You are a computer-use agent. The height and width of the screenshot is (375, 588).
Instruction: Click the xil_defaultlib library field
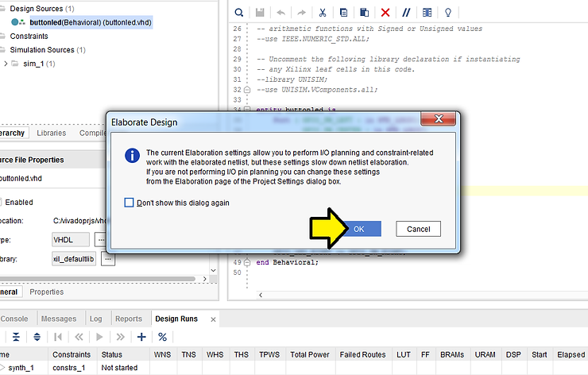[x=74, y=259]
